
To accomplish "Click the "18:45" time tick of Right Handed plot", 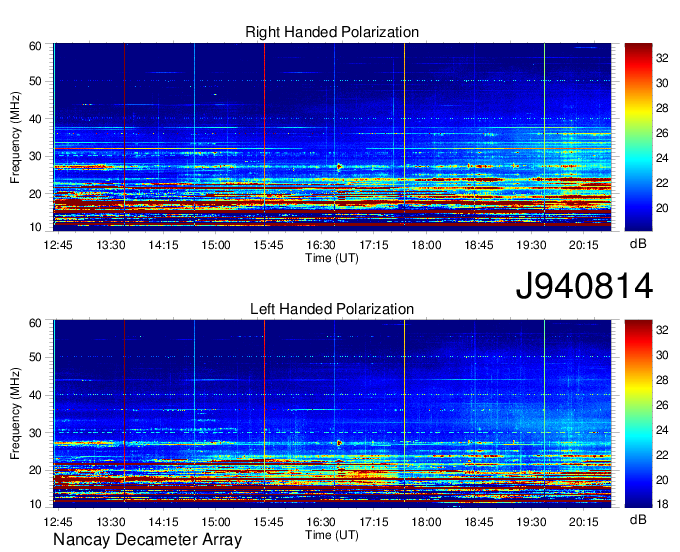I will pos(479,245).
